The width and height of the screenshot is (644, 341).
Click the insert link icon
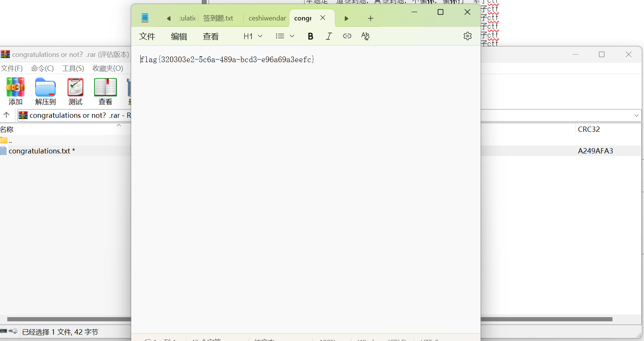[347, 36]
